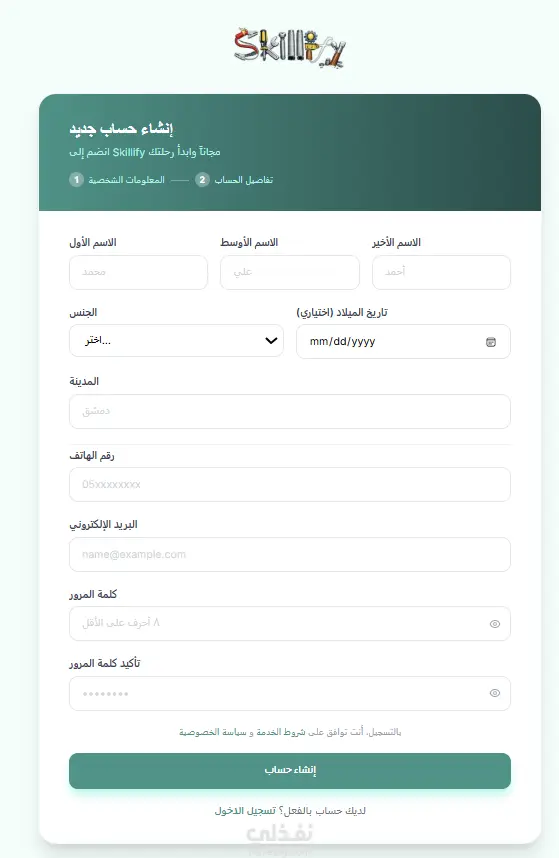
Task: Click the email field name@example.com
Action: [290, 554]
